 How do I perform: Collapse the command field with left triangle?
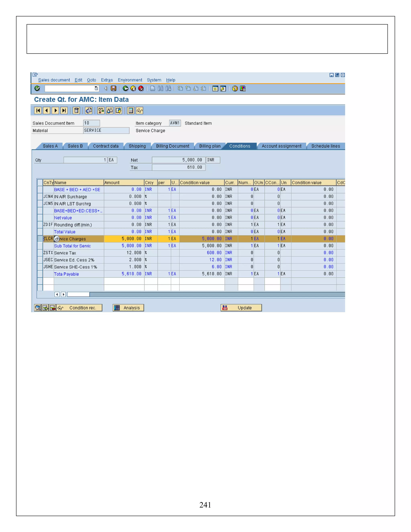pyautogui.click(x=106, y=88)
